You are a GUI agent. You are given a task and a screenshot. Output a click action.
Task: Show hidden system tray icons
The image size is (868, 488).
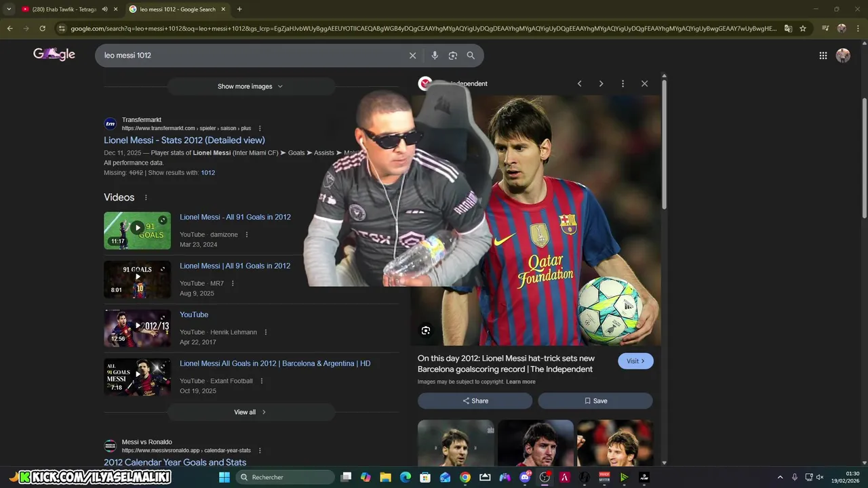click(x=780, y=477)
